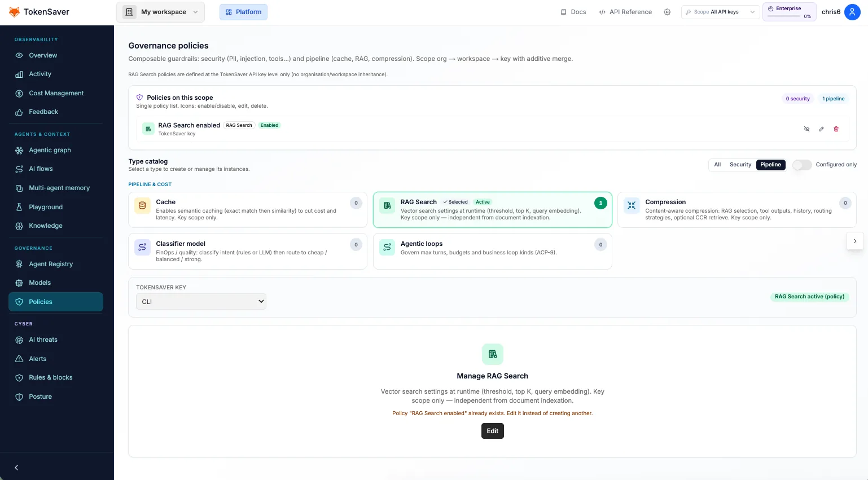Screen dimensions: 868x480
Task: Click the Posture shield icon
Action: [19, 397]
